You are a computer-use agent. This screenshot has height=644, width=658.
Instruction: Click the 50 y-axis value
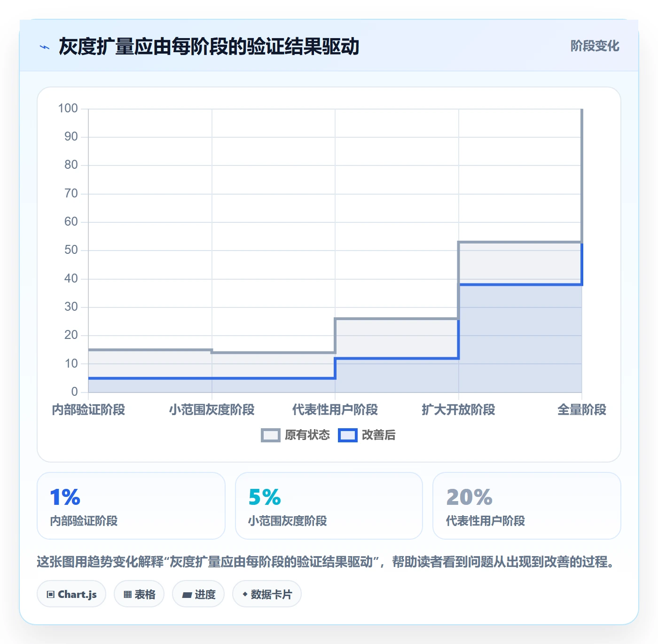(x=71, y=250)
